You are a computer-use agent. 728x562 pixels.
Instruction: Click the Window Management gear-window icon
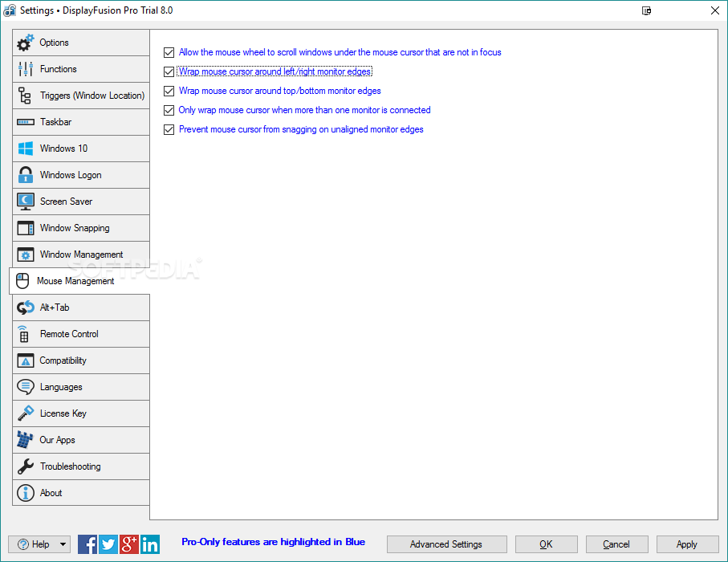(26, 255)
